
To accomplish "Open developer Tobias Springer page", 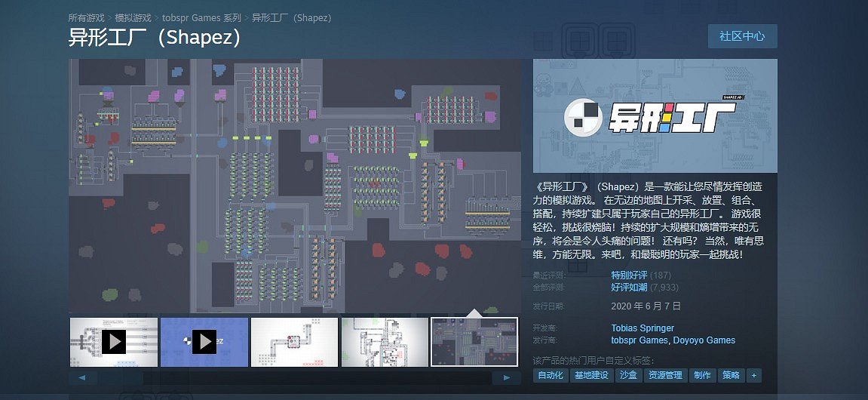I will (643, 328).
